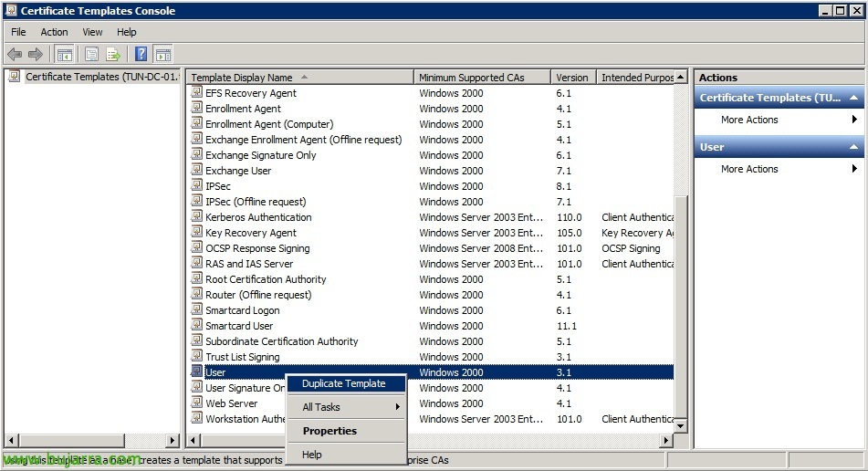The image size is (868, 471).
Task: Open the View menu
Action: point(92,32)
